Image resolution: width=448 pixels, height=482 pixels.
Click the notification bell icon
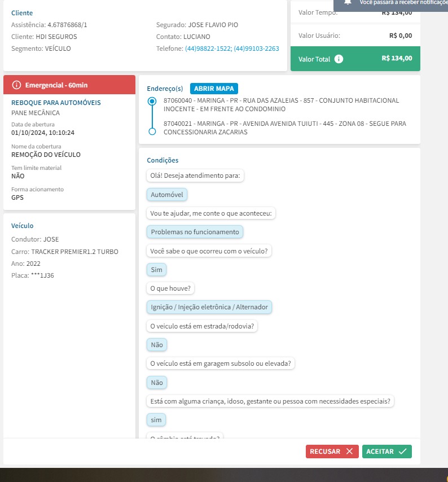click(349, 2)
